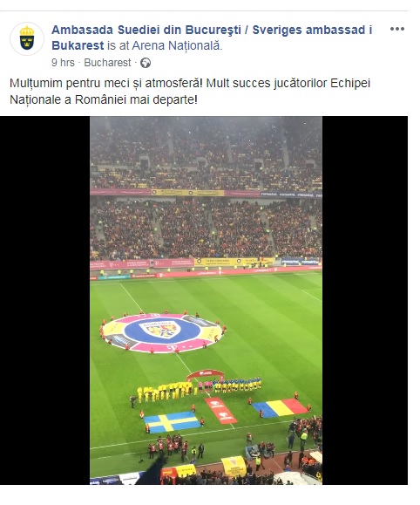
Task: Click the upper stadium crowd stands
Action: point(206,153)
